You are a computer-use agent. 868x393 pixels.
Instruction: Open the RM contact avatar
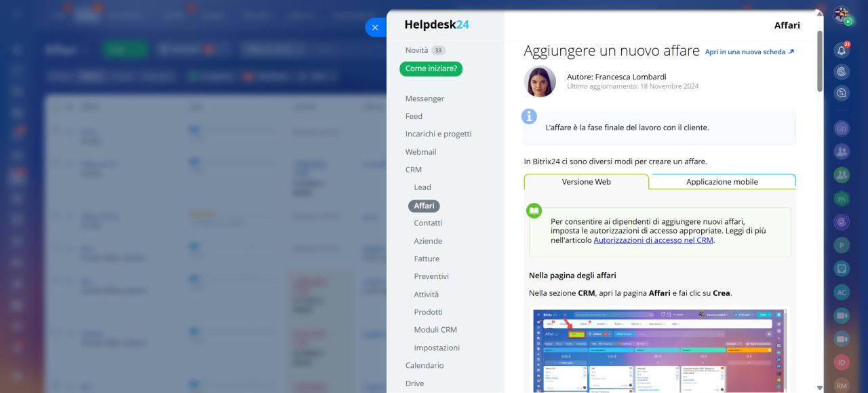click(842, 386)
